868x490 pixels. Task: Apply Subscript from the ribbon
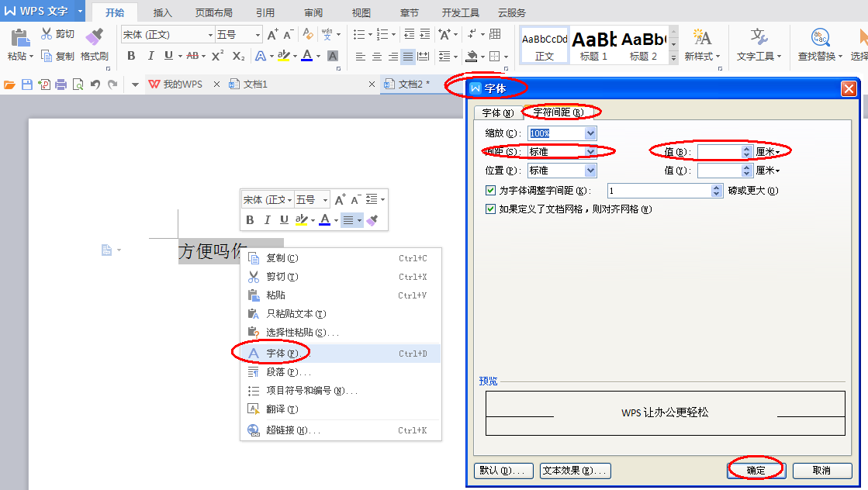pyautogui.click(x=239, y=55)
